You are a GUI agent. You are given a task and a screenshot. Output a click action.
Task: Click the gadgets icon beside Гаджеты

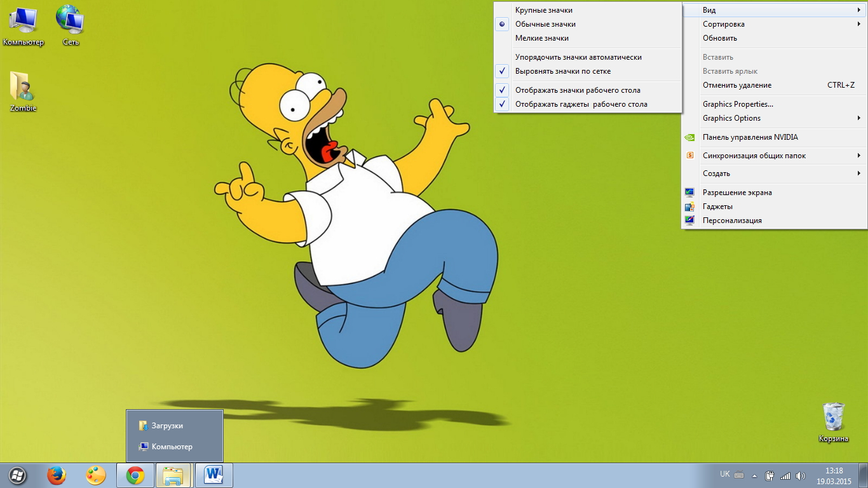point(689,207)
